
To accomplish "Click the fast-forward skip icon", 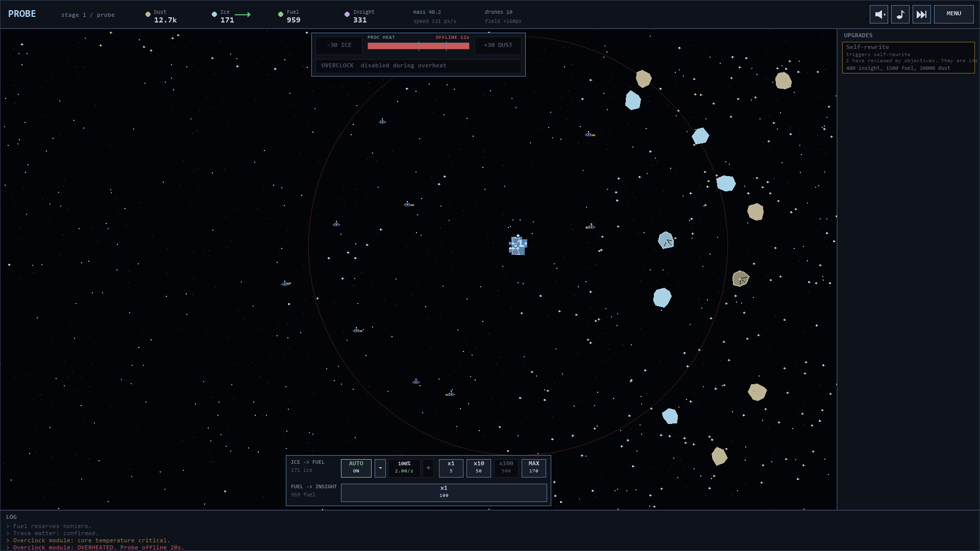I will pos(921,14).
